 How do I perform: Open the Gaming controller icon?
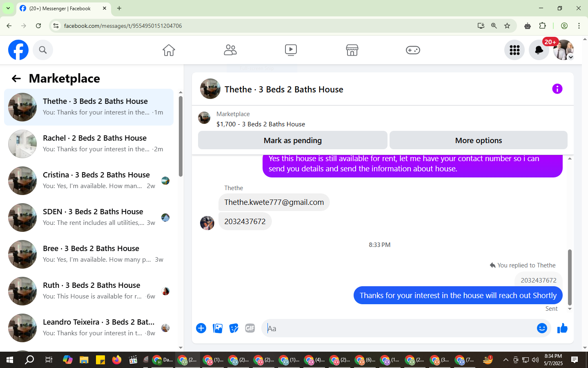pyautogui.click(x=413, y=50)
